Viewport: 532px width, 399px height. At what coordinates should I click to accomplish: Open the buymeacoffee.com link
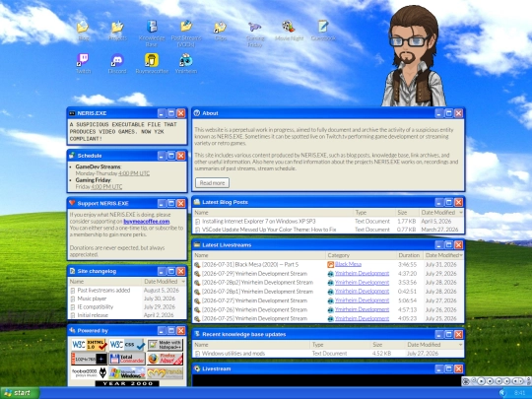(146, 222)
